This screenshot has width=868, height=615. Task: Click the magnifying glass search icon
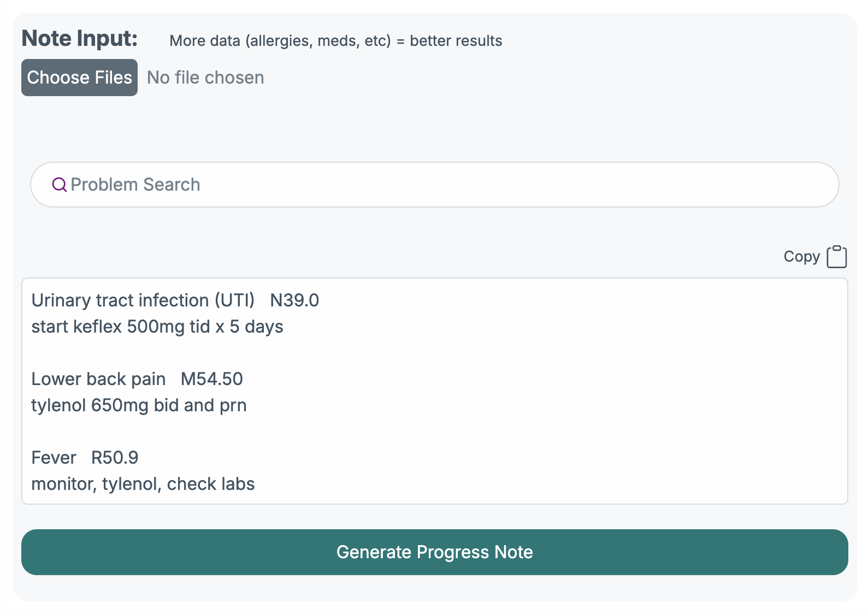(x=59, y=185)
